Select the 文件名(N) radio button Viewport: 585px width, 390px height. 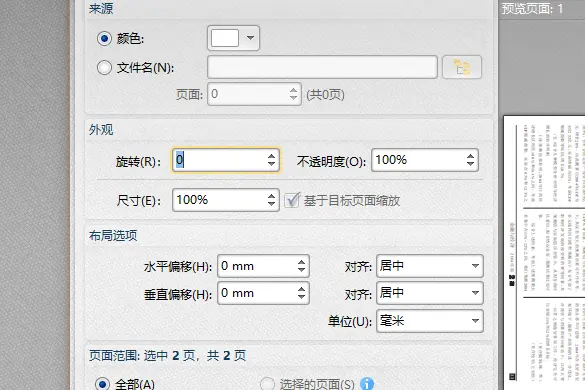104,68
